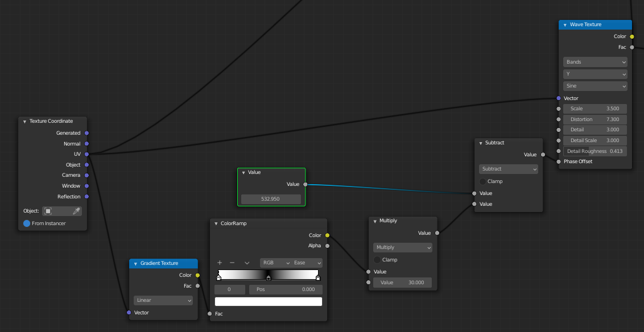
Task: Open the Linear dropdown in Gradient Texture
Action: (163, 300)
